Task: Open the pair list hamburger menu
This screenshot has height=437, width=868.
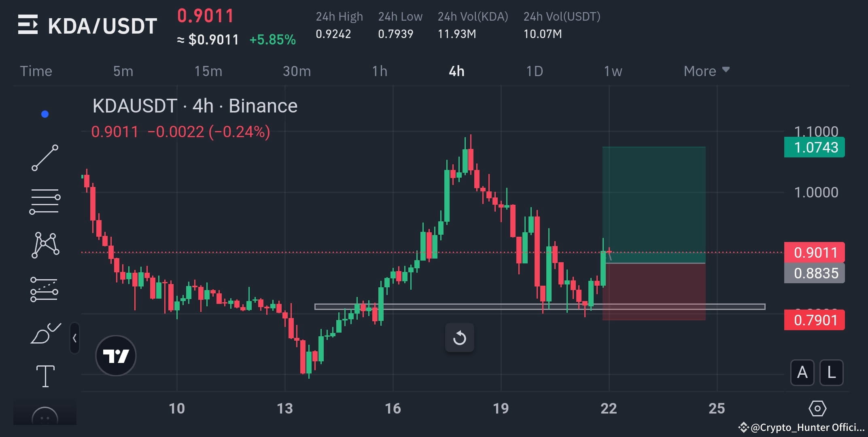Action: coord(29,25)
